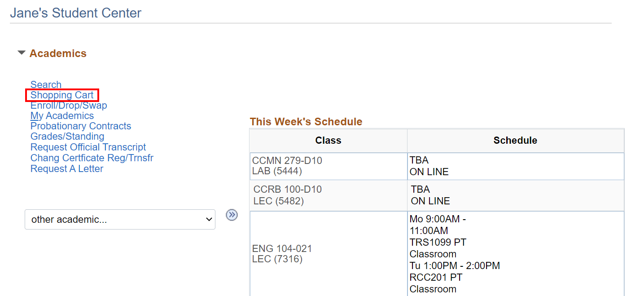This screenshot has height=296, width=644.
Task: Click the Request Official Transcript link
Action: coord(88,147)
